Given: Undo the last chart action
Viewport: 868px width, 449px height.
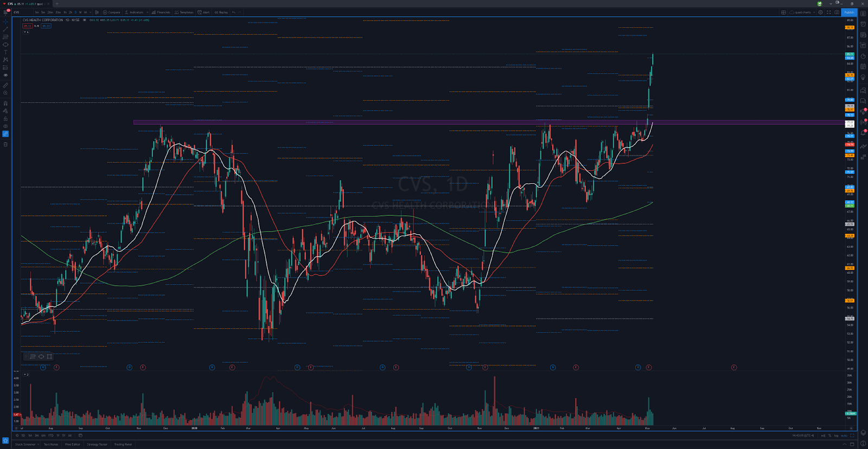Looking at the screenshot, I should [234, 12].
